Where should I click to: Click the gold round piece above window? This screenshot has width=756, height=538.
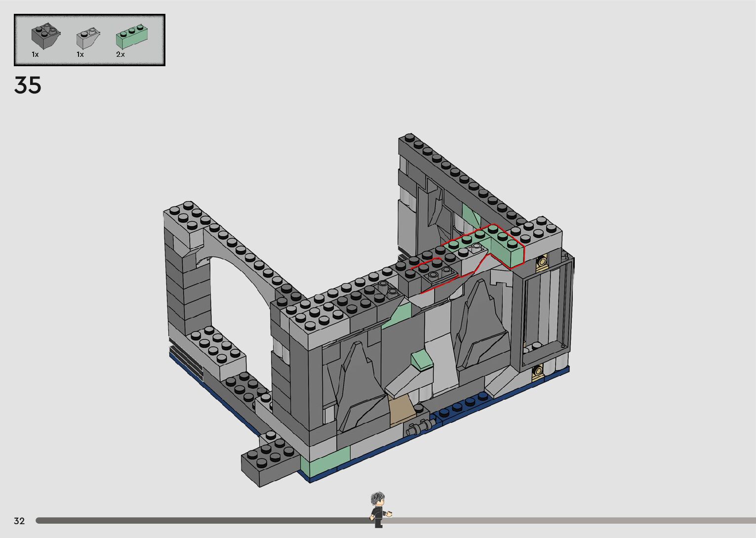(542, 261)
